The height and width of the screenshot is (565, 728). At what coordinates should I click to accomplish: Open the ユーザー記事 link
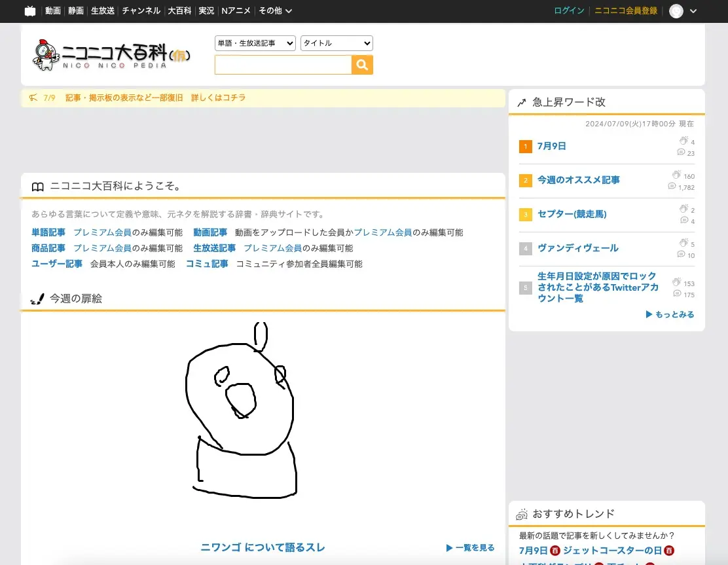[x=57, y=264]
